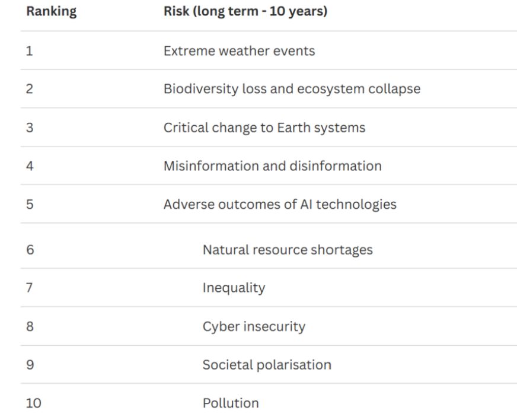Click the Risk (long term - 10 years) header
The image size is (517, 420).
pyautogui.click(x=245, y=12)
